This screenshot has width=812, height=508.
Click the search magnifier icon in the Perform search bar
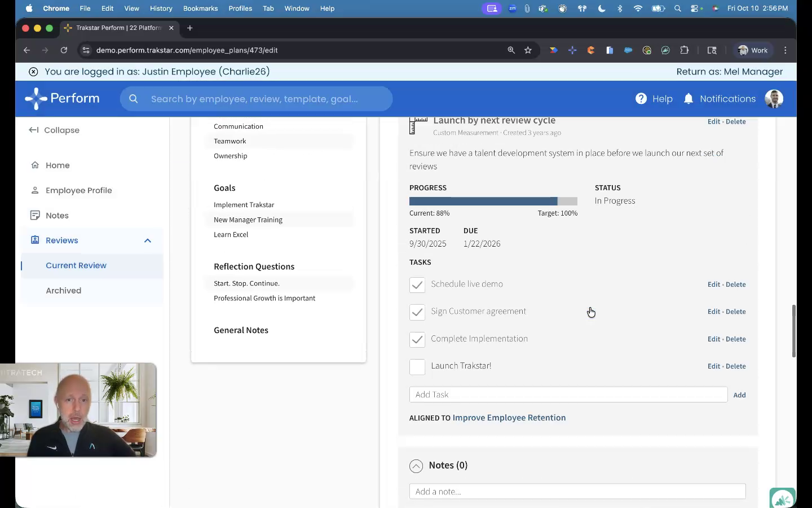click(x=134, y=99)
